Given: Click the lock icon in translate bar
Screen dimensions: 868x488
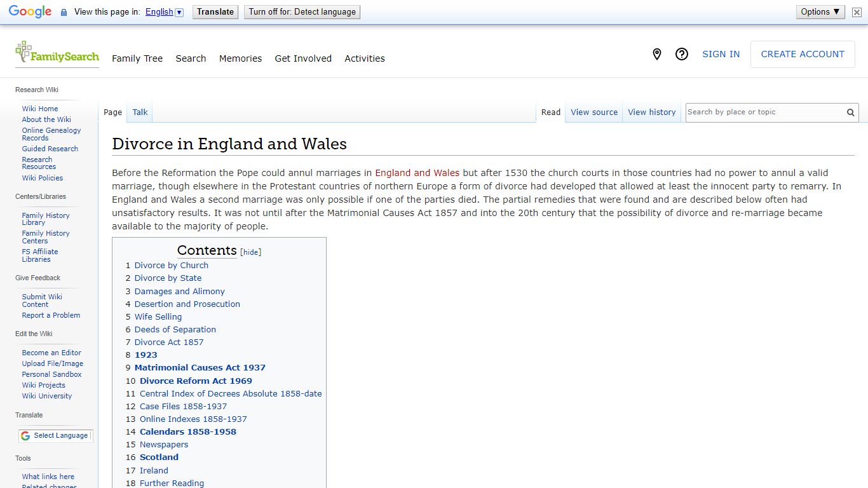Looking at the screenshot, I should click(64, 12).
